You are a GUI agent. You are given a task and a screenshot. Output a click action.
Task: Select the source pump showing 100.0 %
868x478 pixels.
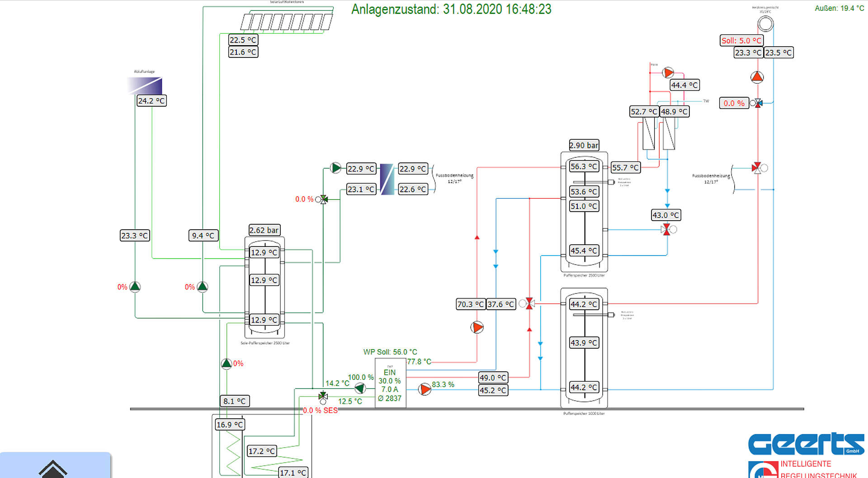[x=360, y=388]
